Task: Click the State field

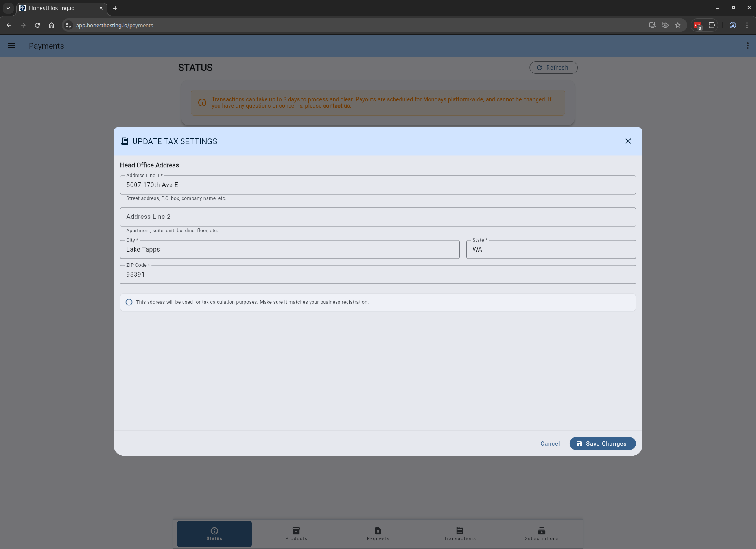Action: (550, 249)
